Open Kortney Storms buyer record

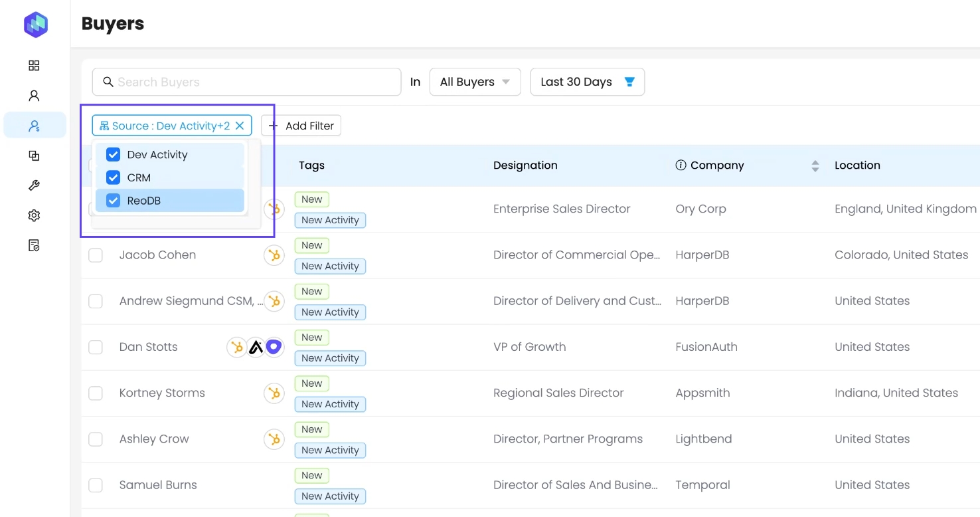[x=162, y=393]
